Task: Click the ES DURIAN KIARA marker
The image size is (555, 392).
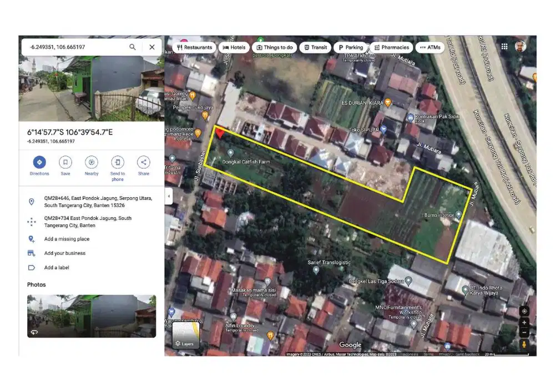Action: 388,103
